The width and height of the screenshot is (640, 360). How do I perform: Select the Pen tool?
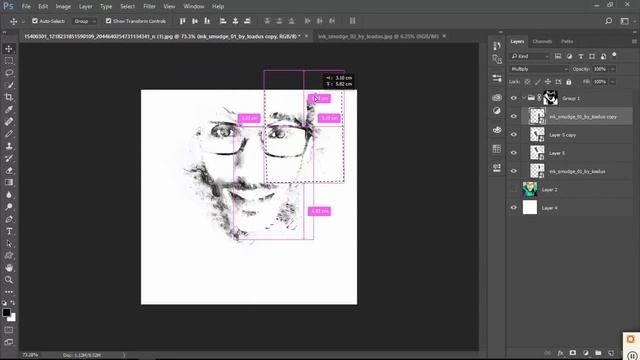[x=9, y=219]
